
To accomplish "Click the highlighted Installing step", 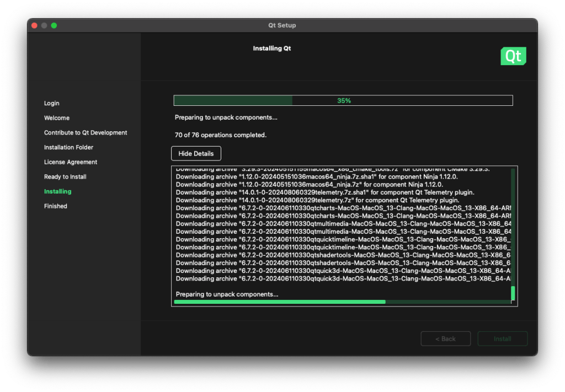I will tap(58, 191).
